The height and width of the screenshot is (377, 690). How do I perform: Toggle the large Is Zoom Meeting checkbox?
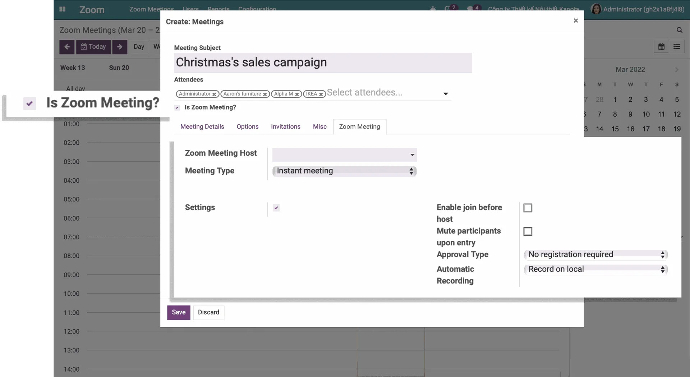[x=29, y=103]
